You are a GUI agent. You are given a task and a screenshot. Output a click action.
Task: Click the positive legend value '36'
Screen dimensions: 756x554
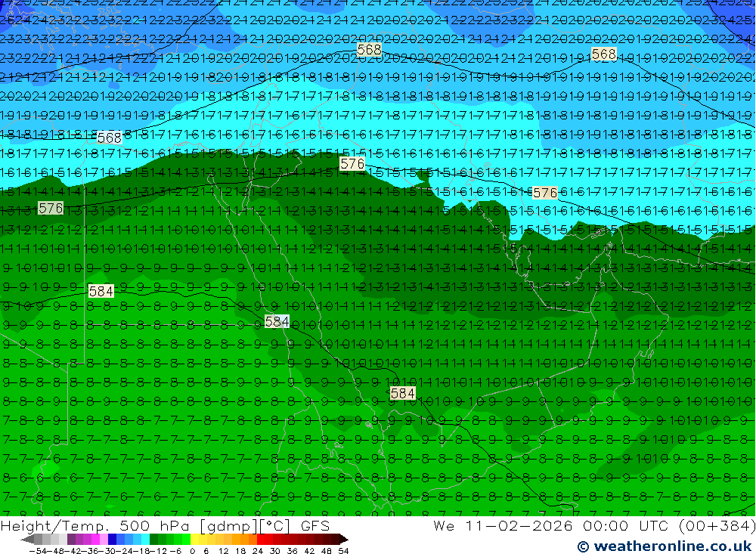point(293,551)
